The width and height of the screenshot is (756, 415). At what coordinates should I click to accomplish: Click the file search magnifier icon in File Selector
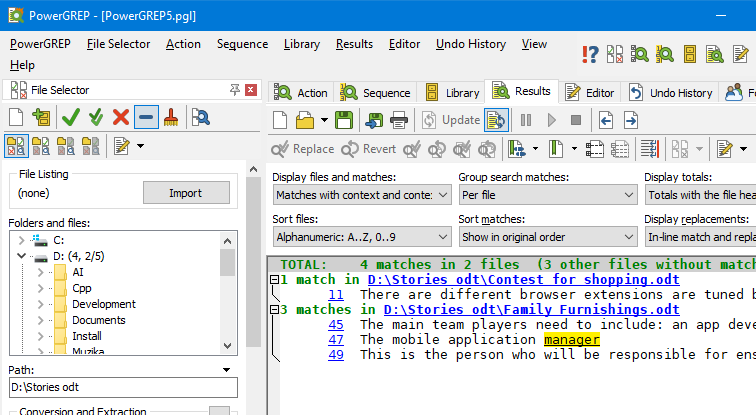(x=200, y=117)
